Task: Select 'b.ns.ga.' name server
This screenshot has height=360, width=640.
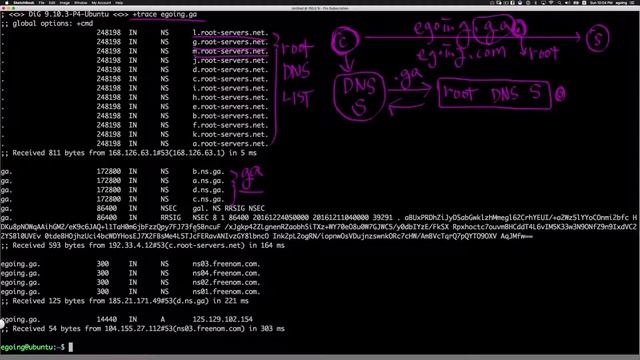Action: (208, 171)
